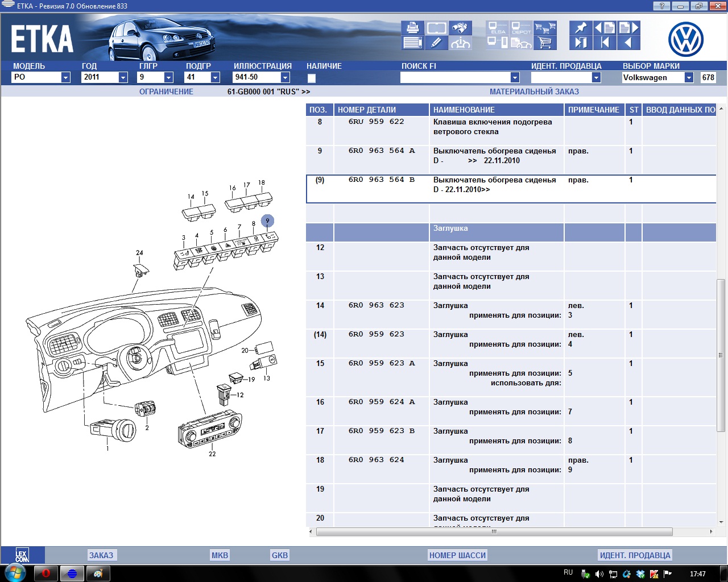The height and width of the screenshot is (582, 728).
Task: Toggle the НАЛИЧИЕ checkbox
Action: (312, 78)
